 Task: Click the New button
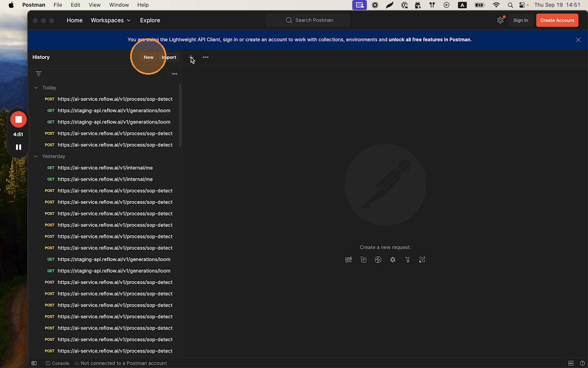[149, 57]
